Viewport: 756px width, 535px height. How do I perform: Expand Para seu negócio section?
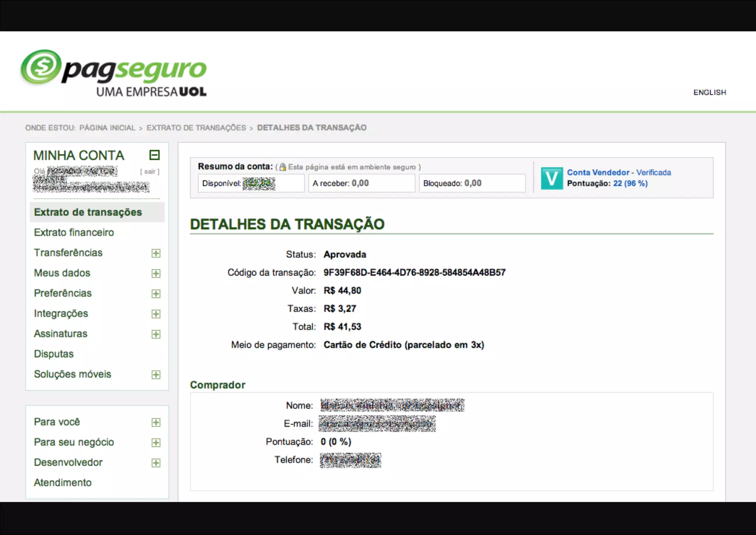(156, 443)
